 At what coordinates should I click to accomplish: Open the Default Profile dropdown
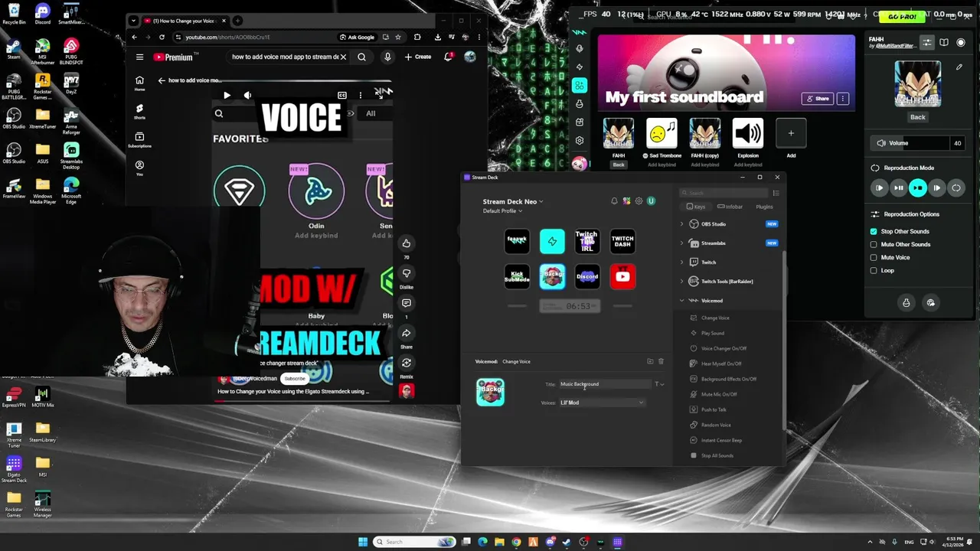(x=503, y=211)
